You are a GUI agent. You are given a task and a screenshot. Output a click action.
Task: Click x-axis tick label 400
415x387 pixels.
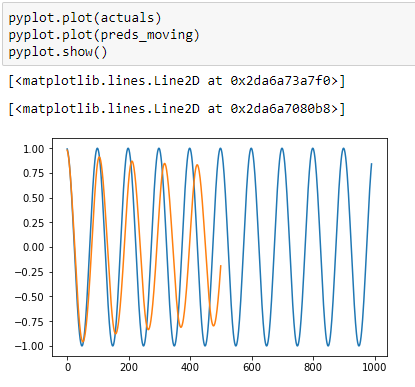point(190,367)
